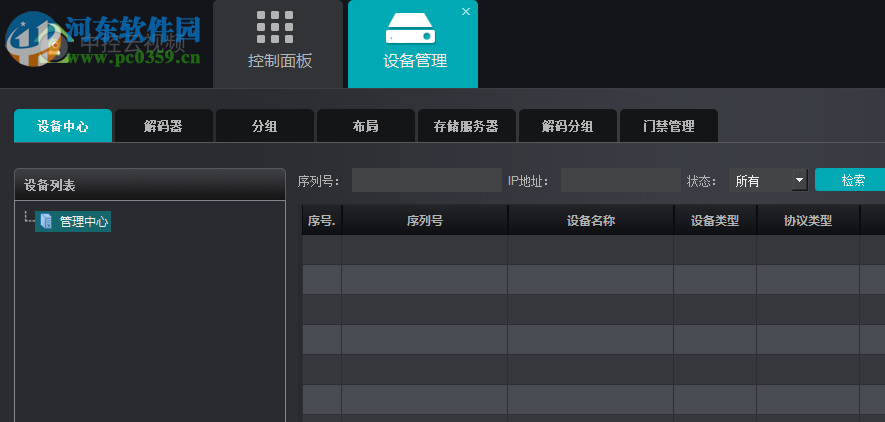The width and height of the screenshot is (885, 422).
Task: Open the 状态 dropdown showing 所有
Action: coord(768,181)
